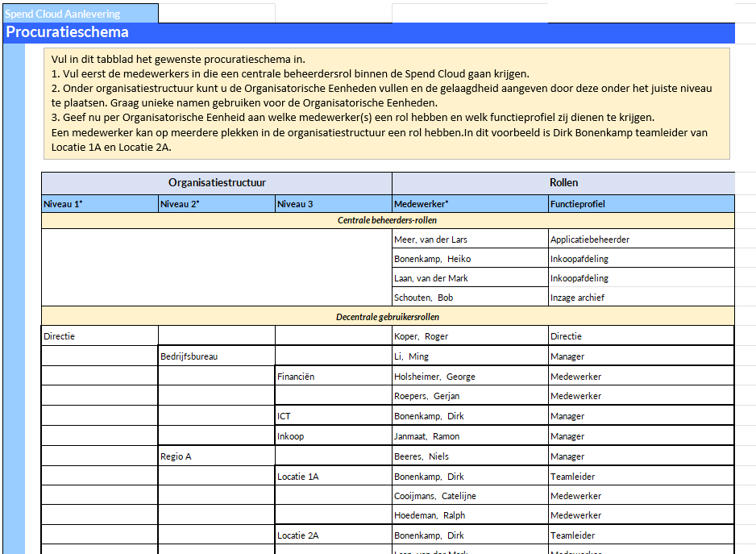Select the Medewerker* column header

click(x=469, y=204)
